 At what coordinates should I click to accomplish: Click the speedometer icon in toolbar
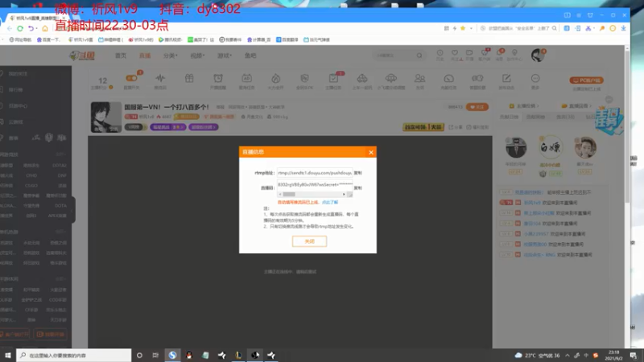448,78
